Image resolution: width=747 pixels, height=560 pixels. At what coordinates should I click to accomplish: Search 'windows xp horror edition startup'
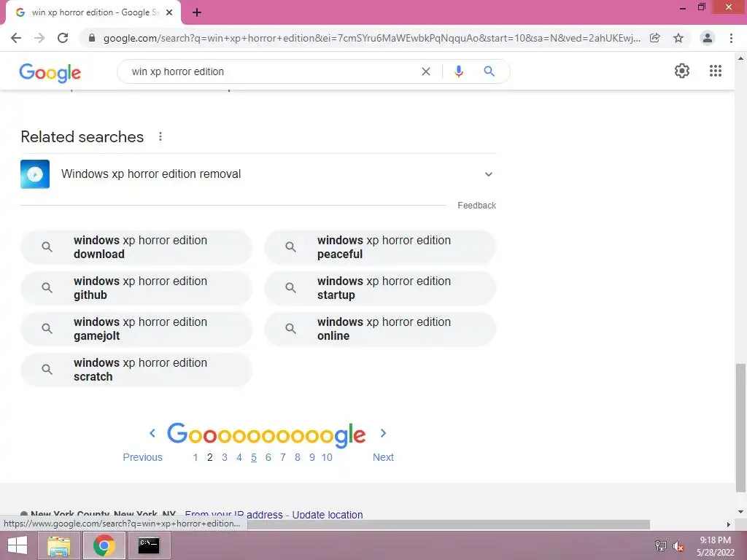click(380, 288)
